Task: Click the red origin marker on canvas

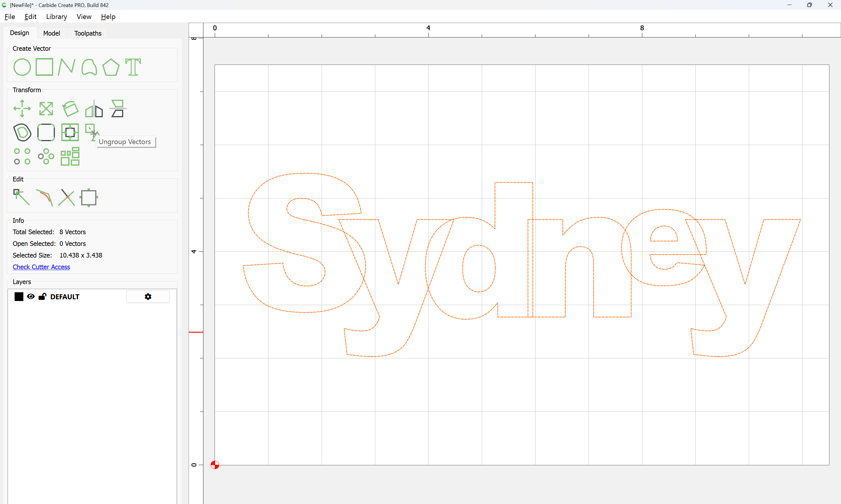Action: pos(215,465)
